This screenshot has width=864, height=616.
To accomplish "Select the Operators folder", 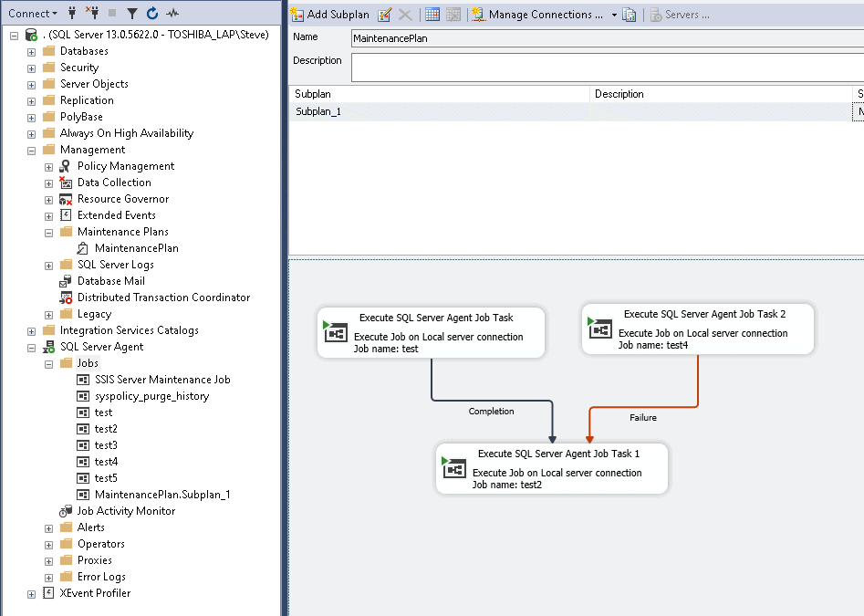I will coord(101,544).
